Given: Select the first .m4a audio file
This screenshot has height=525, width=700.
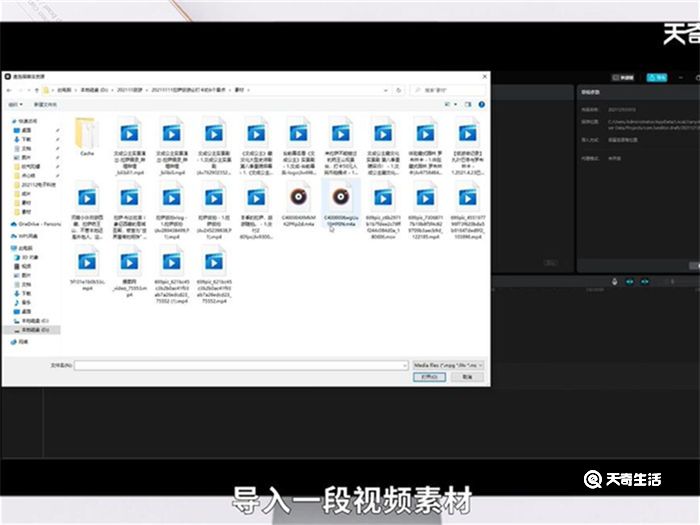Looking at the screenshot, I should tap(299, 204).
